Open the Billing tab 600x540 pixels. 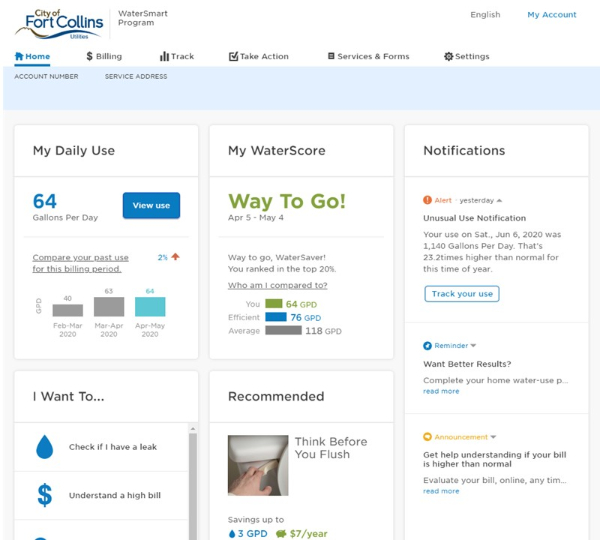[104, 57]
